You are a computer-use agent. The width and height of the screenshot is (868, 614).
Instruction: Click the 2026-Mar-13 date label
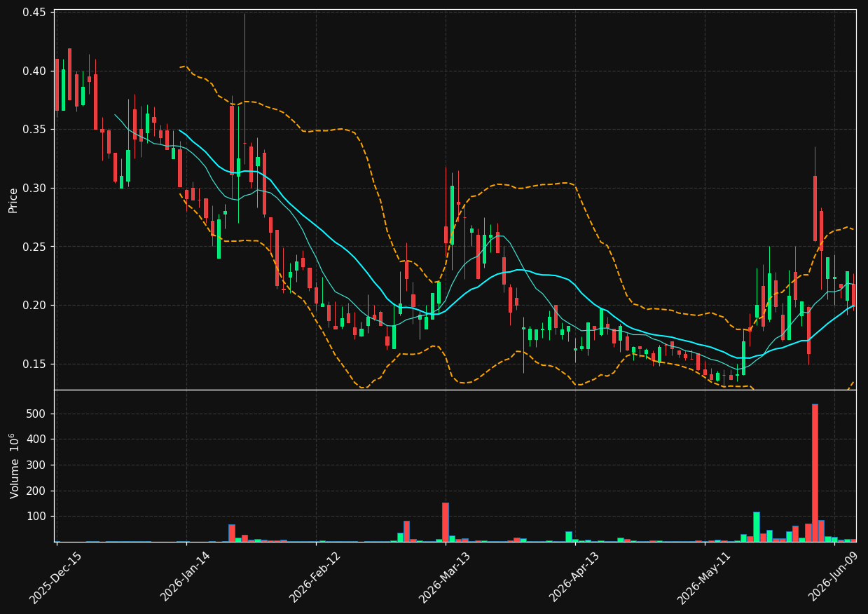point(445,577)
